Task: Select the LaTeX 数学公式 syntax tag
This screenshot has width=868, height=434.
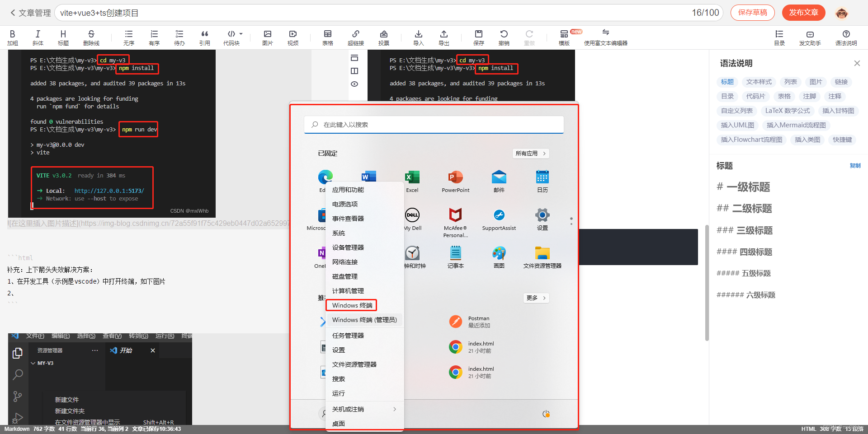Action: click(x=788, y=111)
